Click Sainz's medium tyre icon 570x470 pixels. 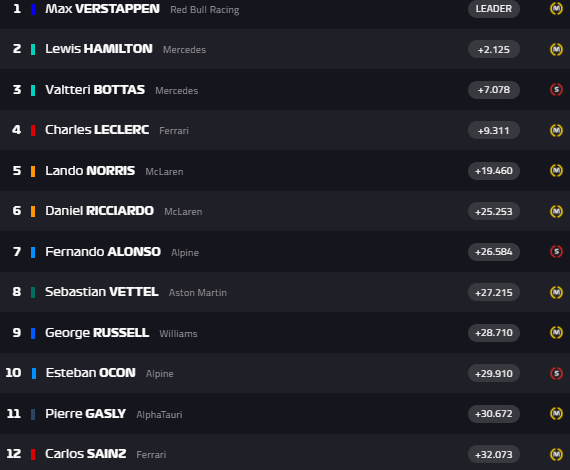point(556,454)
